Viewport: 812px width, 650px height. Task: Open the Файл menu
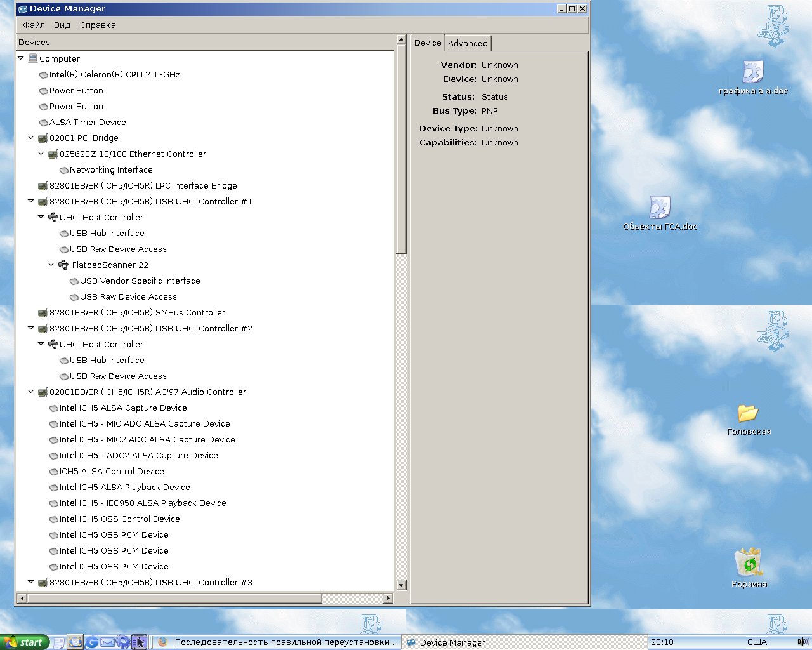tap(34, 25)
